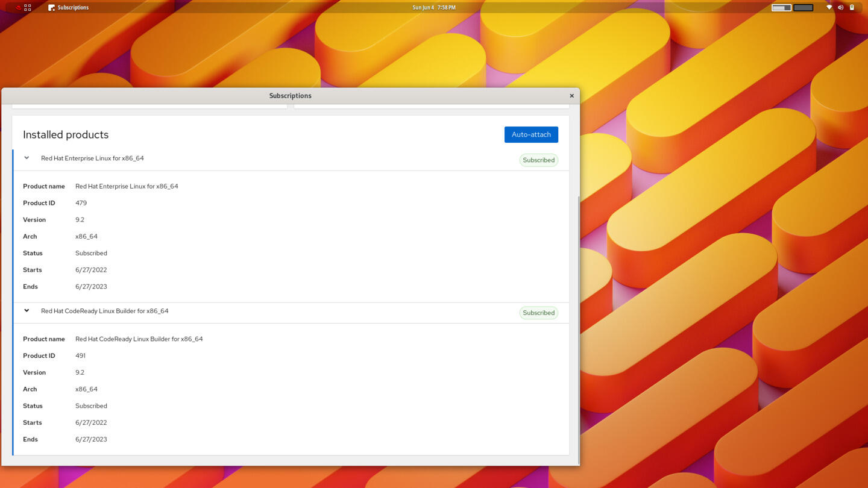Click the Product name value under CodeReady Builder details
The width and height of the screenshot is (868, 488).
(x=139, y=339)
